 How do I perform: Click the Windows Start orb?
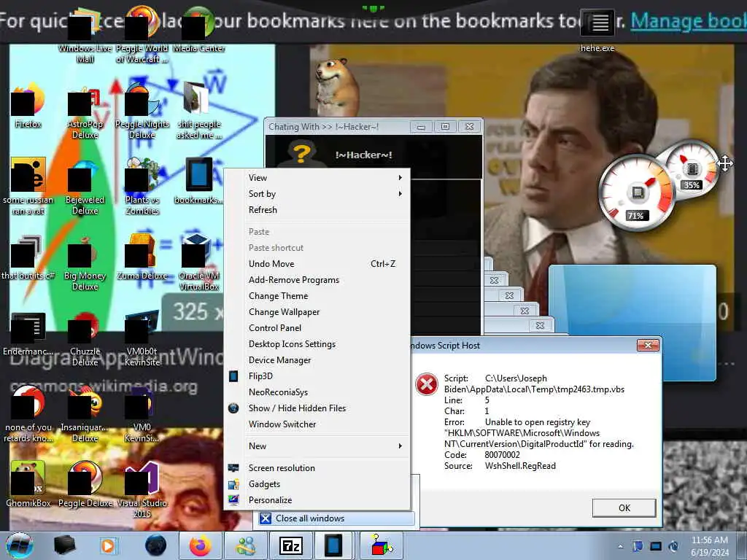(x=20, y=545)
